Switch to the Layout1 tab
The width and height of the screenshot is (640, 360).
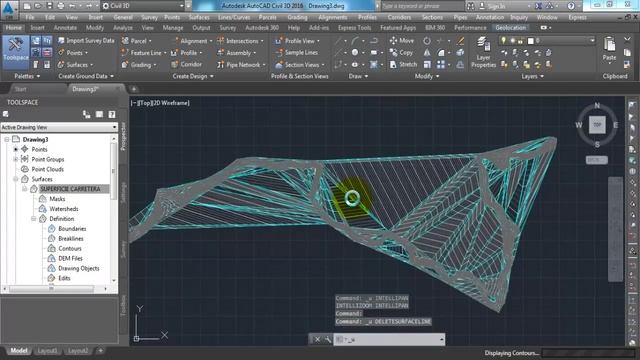click(47, 351)
